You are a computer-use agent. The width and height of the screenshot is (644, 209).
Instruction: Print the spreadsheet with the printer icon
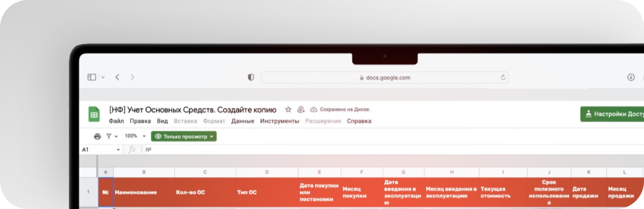97,136
